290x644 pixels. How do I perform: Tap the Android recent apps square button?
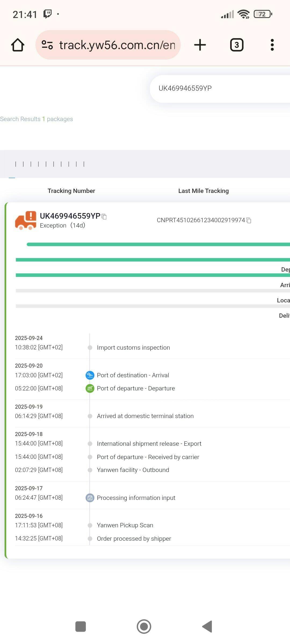(x=81, y=627)
